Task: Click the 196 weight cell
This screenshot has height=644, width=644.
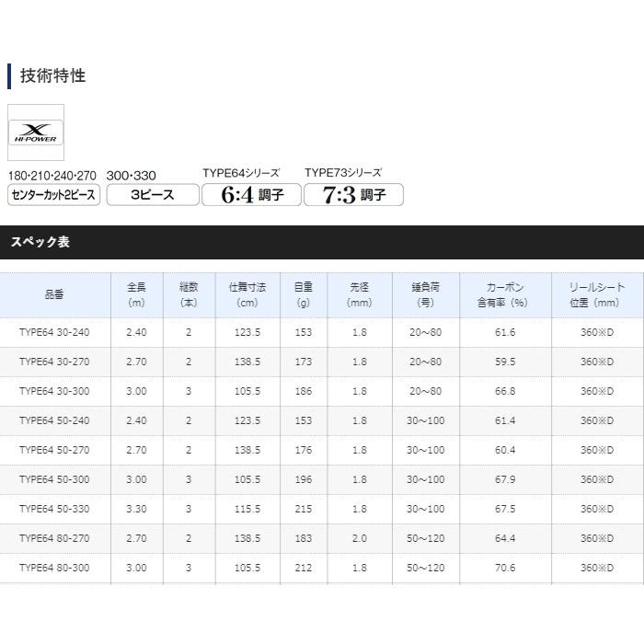Action: 304,479
